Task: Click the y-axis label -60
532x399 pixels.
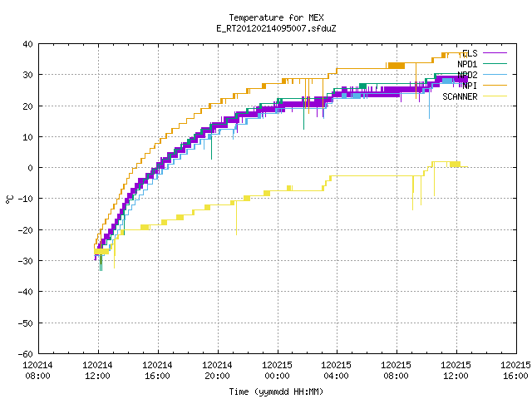Action: point(26,354)
